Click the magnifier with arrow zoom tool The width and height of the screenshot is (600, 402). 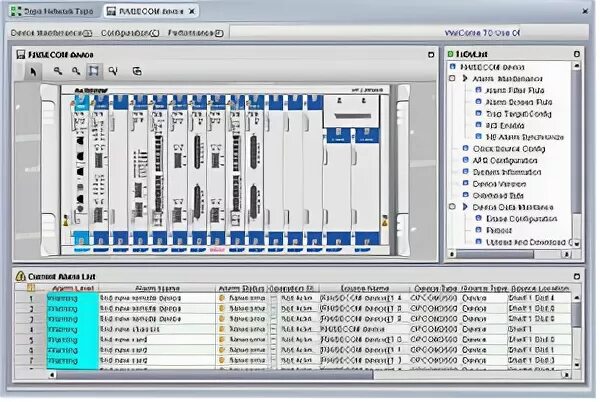(x=113, y=71)
